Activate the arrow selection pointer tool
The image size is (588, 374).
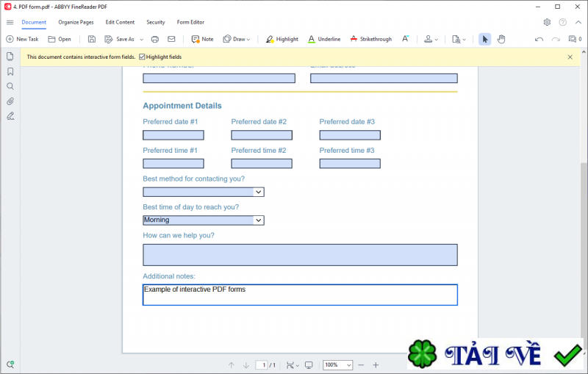[485, 39]
